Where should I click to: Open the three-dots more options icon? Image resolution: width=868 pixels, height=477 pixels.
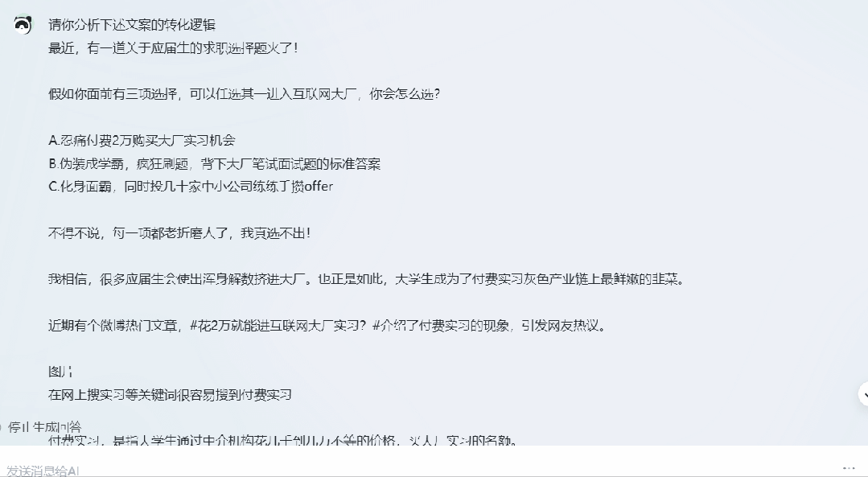[849, 467]
